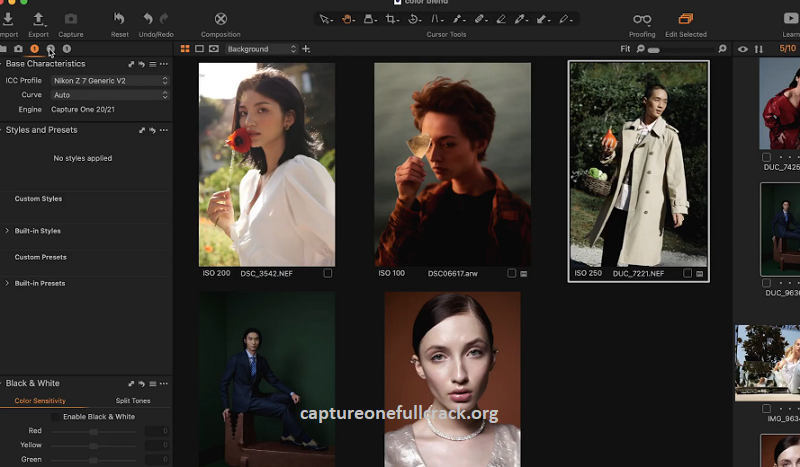Open the Curve Auto dropdown

[x=110, y=95]
